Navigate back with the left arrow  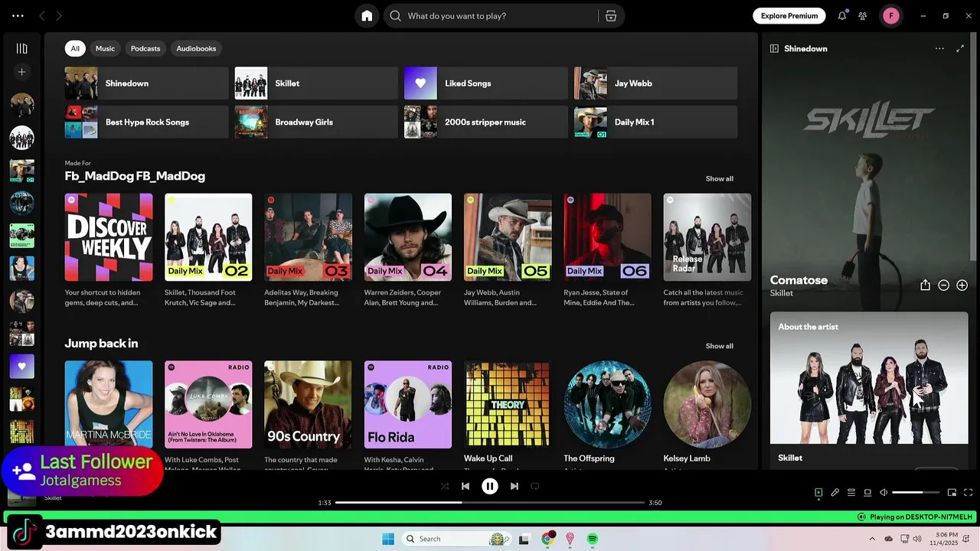point(42,15)
